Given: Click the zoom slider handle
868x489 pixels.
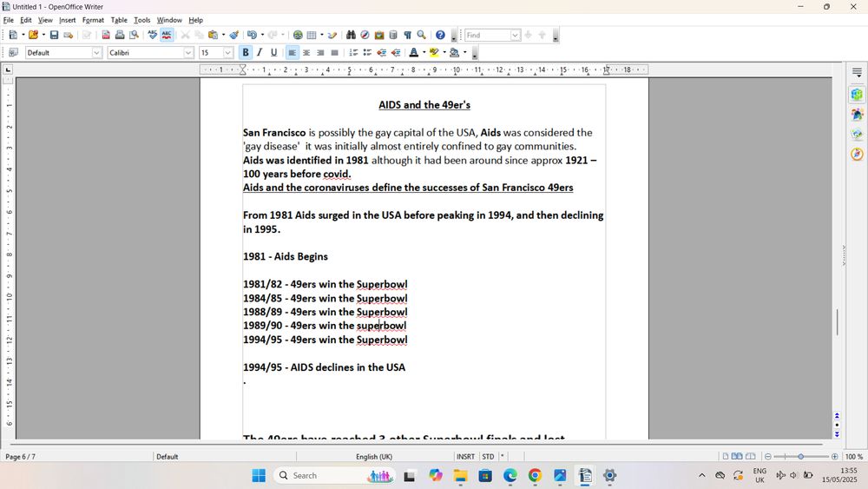Looking at the screenshot, I should 800,456.
